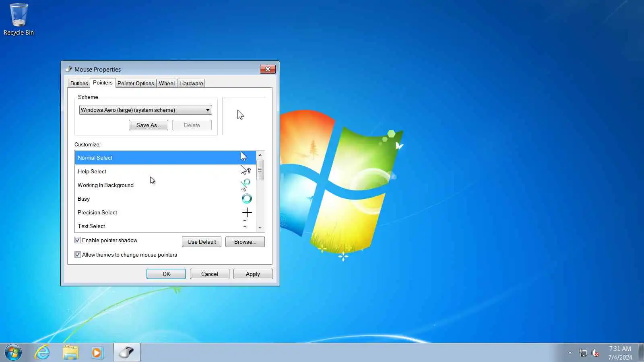Click the Normal Select arrow cursor icon

pos(244,156)
